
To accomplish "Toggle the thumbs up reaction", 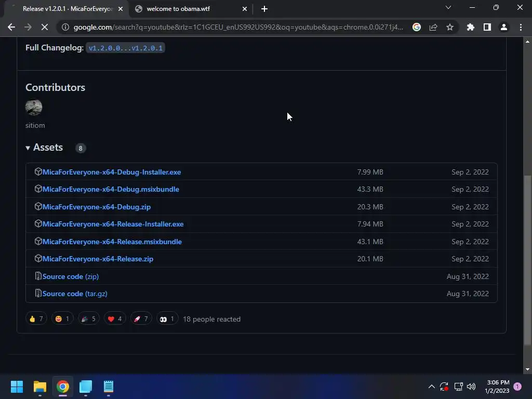I will click(36, 319).
